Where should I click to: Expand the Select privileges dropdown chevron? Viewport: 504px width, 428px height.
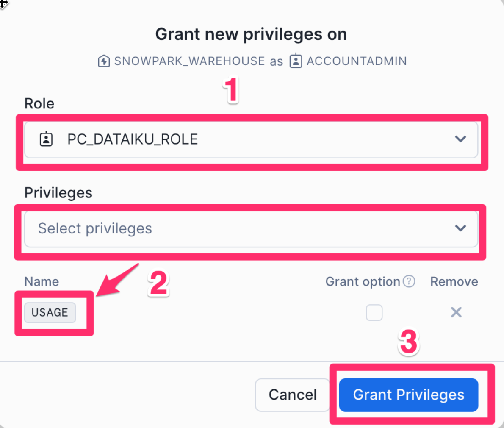click(x=460, y=228)
